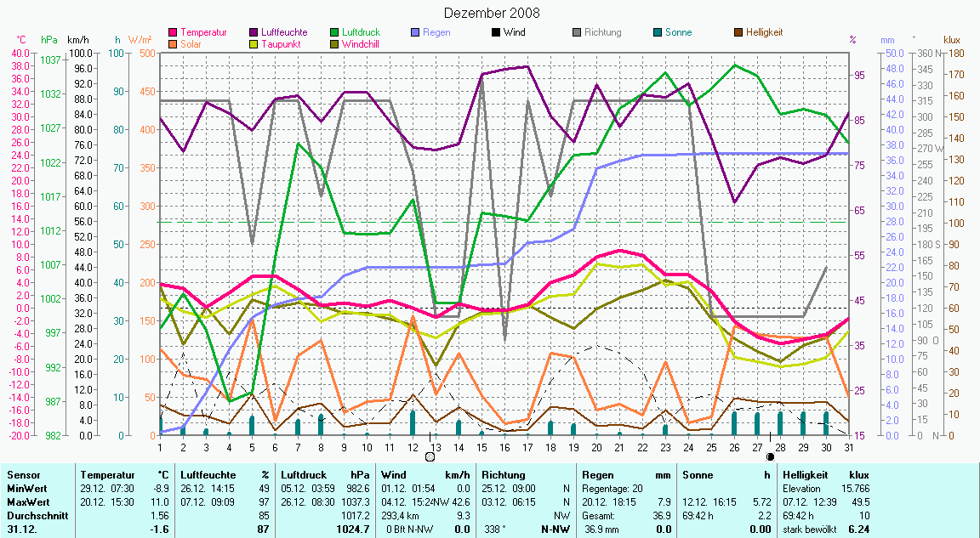The image size is (980, 538).
Task: Select the Windchill legend label
Action: click(x=361, y=44)
